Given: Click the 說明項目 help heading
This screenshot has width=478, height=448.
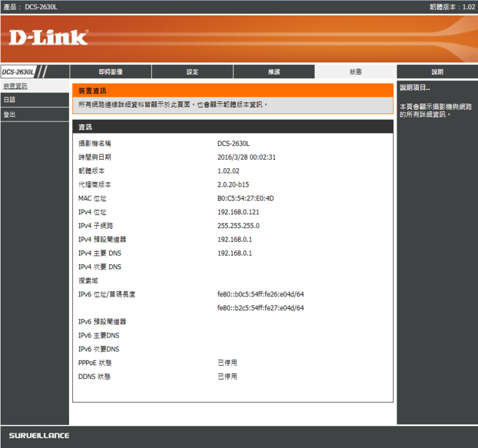Looking at the screenshot, I should pyautogui.click(x=414, y=88).
